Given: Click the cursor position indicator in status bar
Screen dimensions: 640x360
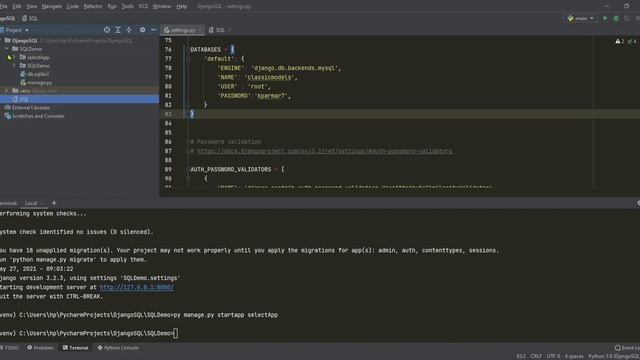Looking at the screenshot, I should 521,356.
